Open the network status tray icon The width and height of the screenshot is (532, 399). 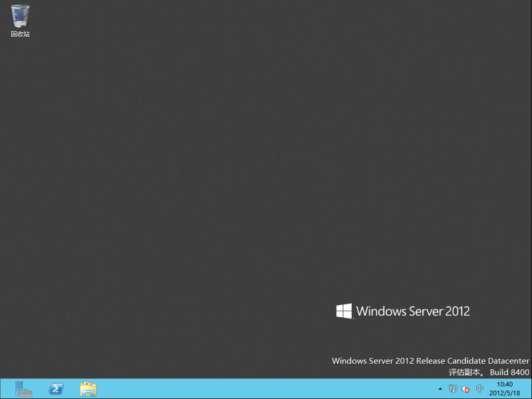(x=453, y=388)
